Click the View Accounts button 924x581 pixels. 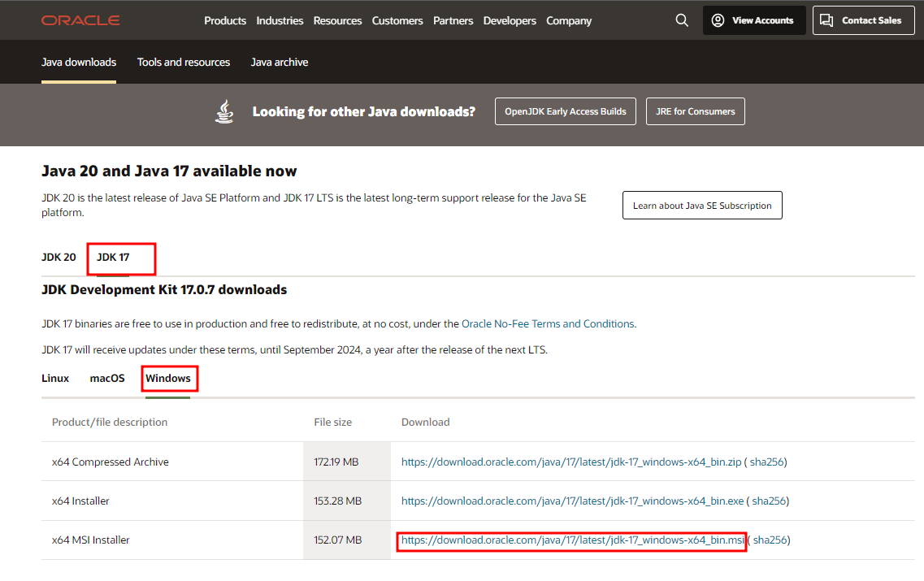[753, 20]
